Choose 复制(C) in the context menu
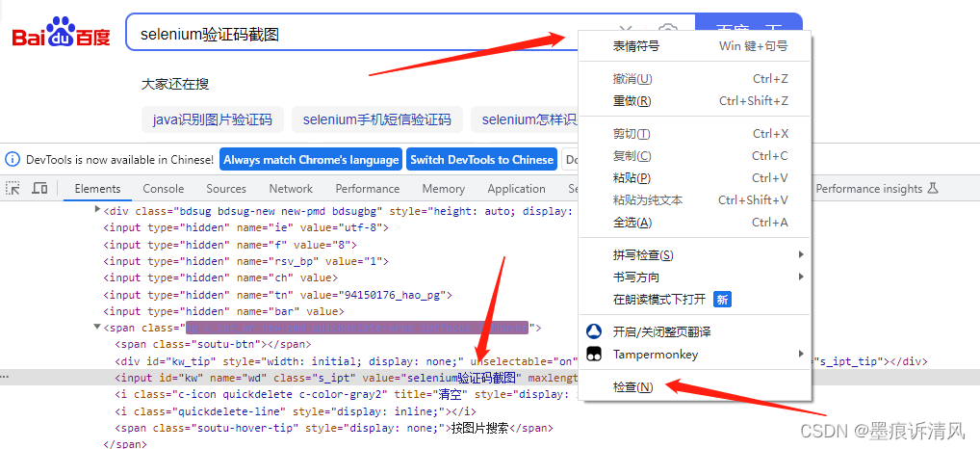The image size is (980, 449). (x=695, y=156)
